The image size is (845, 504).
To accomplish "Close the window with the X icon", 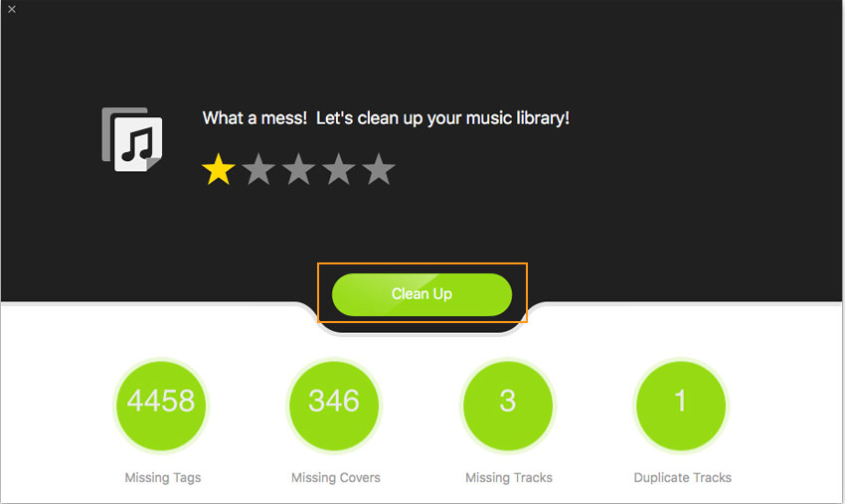I will point(12,9).
